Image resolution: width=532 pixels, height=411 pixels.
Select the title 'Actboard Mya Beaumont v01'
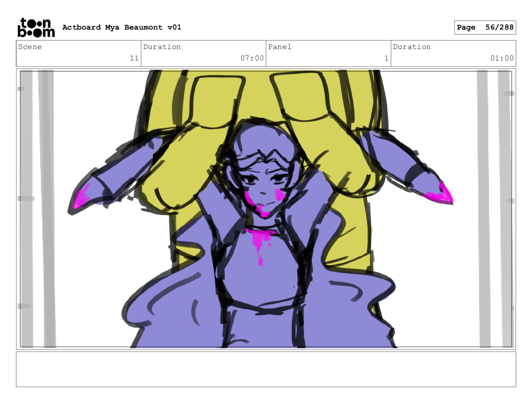[x=122, y=27]
